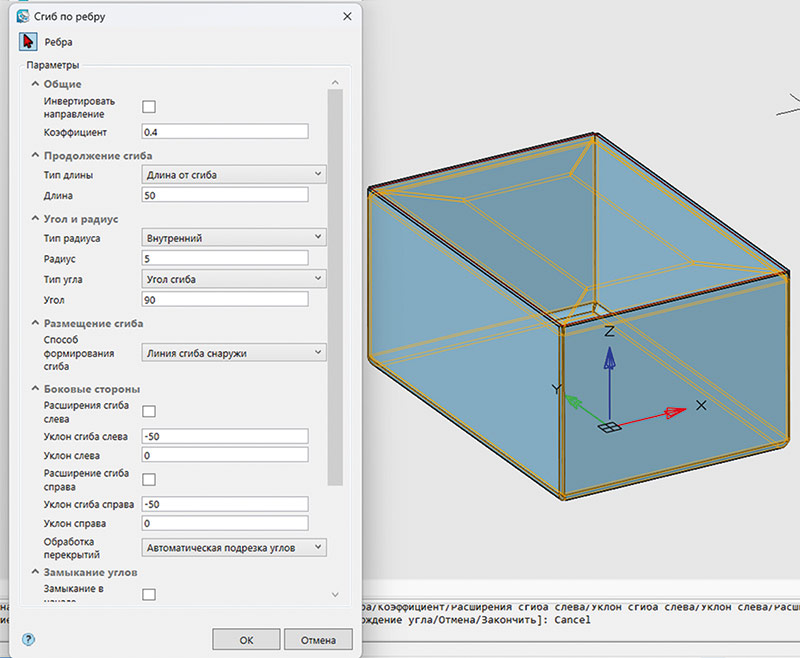Click the Отмена button
Viewport: 800px width, 658px height.
click(x=318, y=639)
